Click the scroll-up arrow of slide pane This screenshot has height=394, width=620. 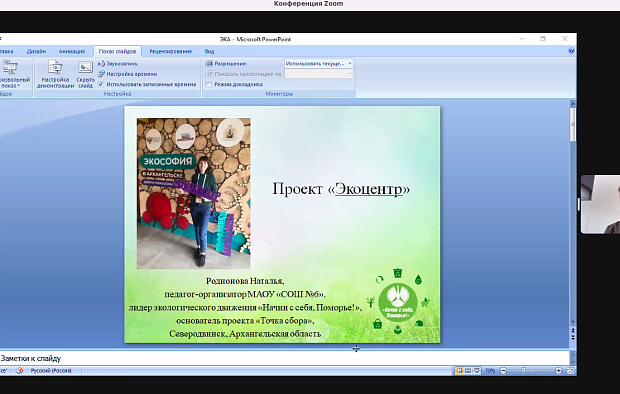tap(572, 103)
